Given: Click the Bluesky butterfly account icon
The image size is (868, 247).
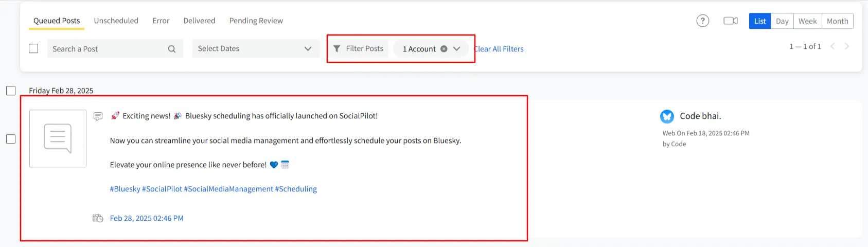Looking at the screenshot, I should click(x=667, y=117).
